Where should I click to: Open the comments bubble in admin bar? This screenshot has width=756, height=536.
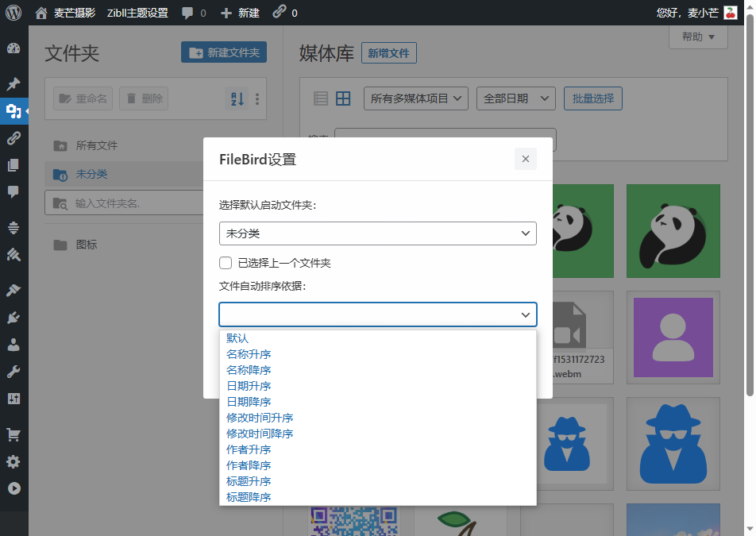[187, 13]
